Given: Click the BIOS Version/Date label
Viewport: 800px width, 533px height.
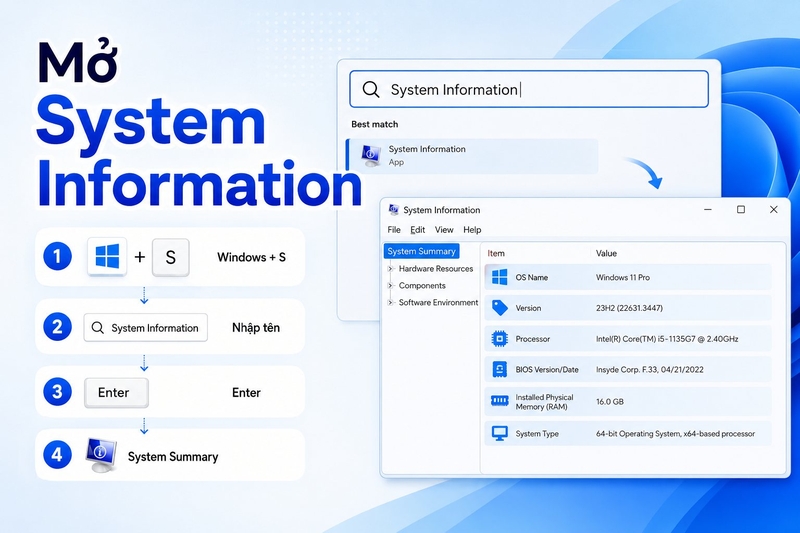Looking at the screenshot, I should pyautogui.click(x=547, y=370).
